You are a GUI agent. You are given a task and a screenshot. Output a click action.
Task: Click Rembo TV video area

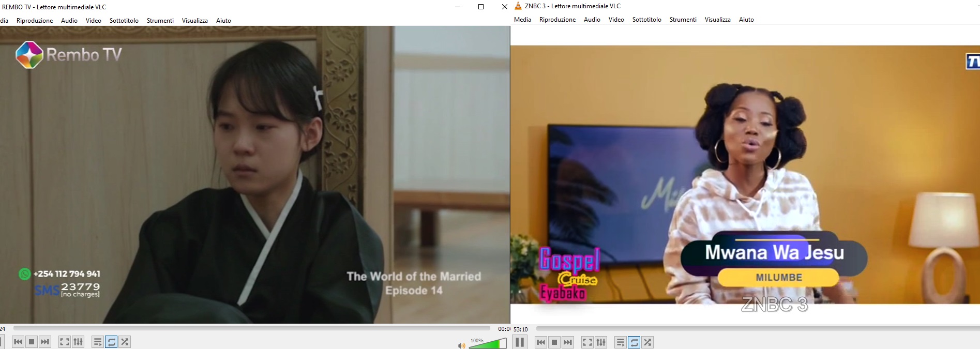pyautogui.click(x=255, y=175)
